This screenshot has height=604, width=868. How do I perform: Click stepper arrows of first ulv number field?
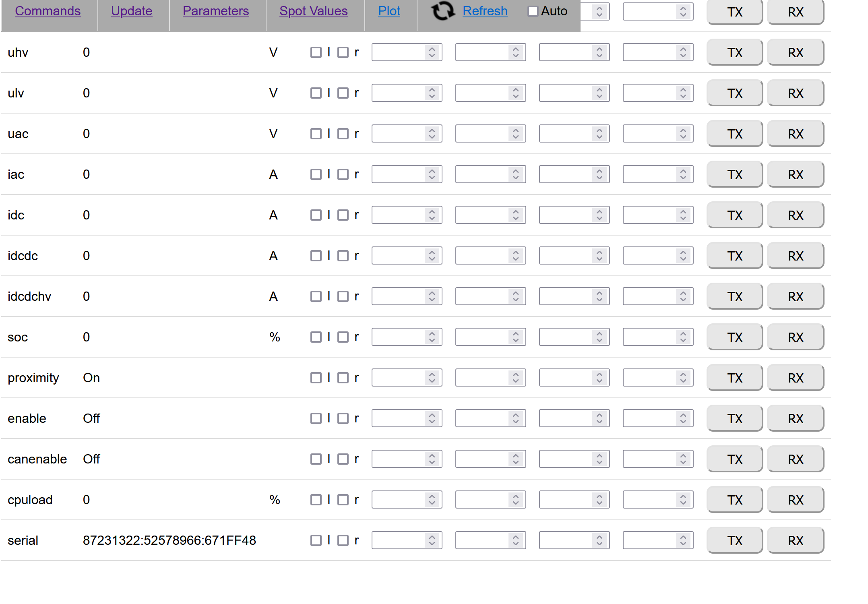point(432,93)
